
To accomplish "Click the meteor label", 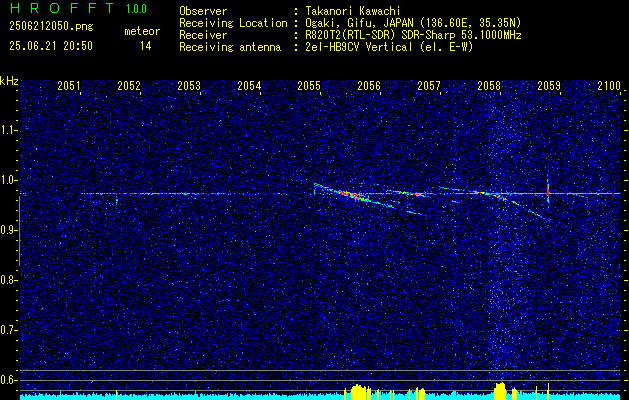I will click(142, 32).
